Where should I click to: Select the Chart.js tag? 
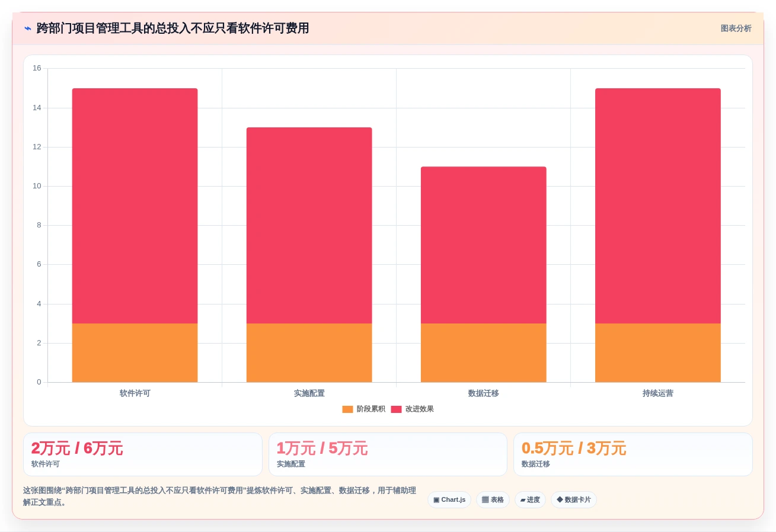[x=449, y=499]
